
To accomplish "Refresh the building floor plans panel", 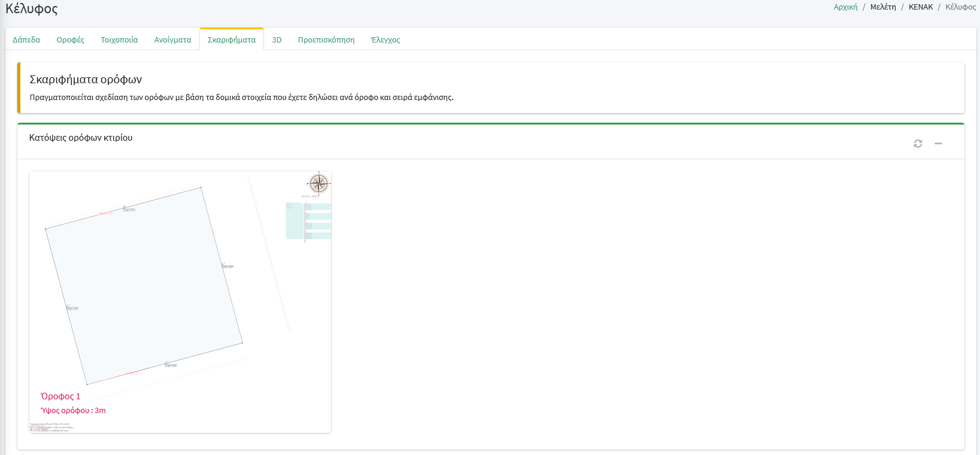I will [x=918, y=144].
